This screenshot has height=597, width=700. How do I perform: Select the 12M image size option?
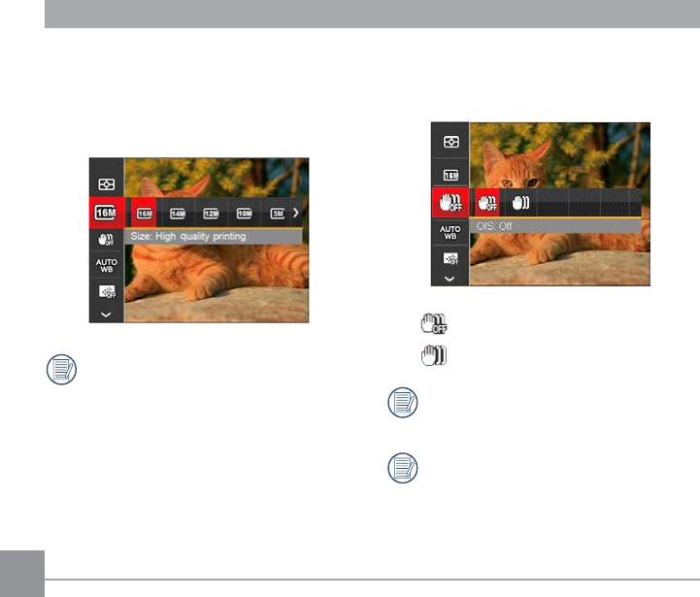point(211,214)
